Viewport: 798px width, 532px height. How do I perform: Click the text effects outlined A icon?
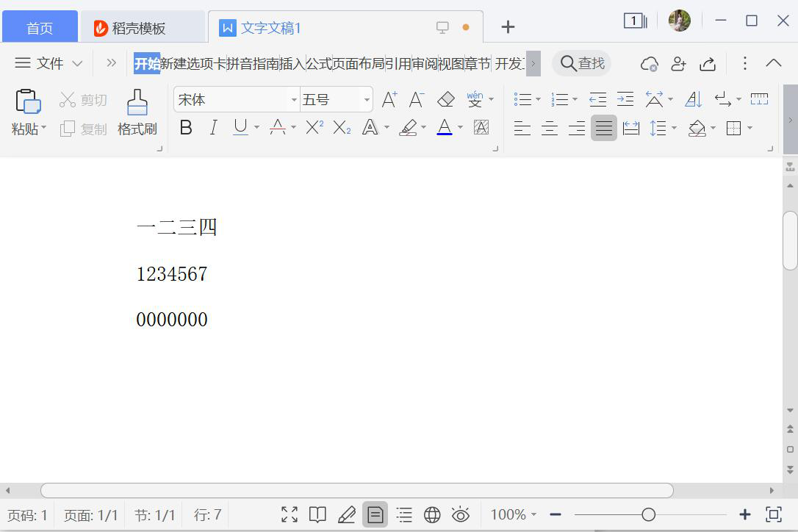click(370, 127)
